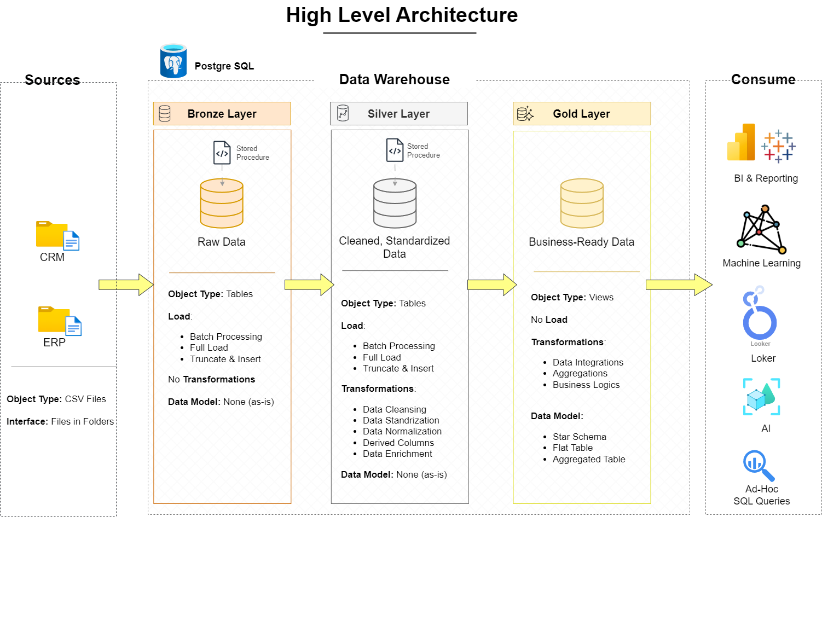This screenshot has height=644, width=822.
Task: Select the orange Raw Data database cylinder
Action: pyautogui.click(x=222, y=203)
